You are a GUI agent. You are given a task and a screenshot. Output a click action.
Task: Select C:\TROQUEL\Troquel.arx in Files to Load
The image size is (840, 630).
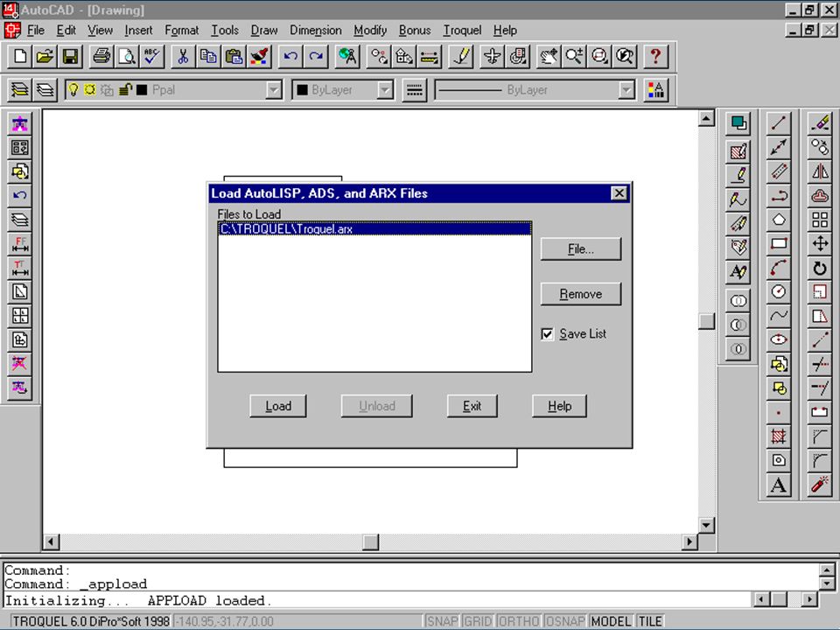click(374, 228)
